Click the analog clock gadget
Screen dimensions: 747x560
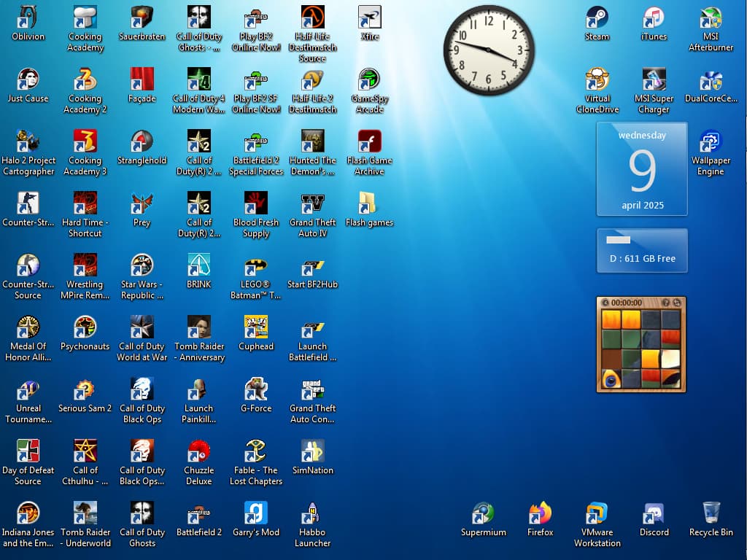tap(489, 50)
